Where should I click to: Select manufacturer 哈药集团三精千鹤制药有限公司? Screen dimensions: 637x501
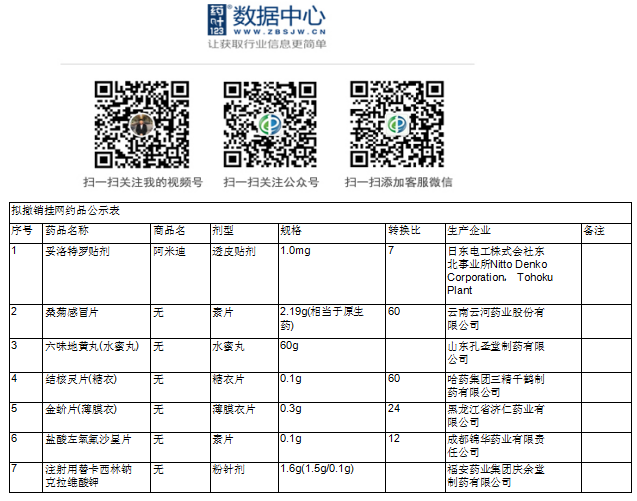coord(496,386)
